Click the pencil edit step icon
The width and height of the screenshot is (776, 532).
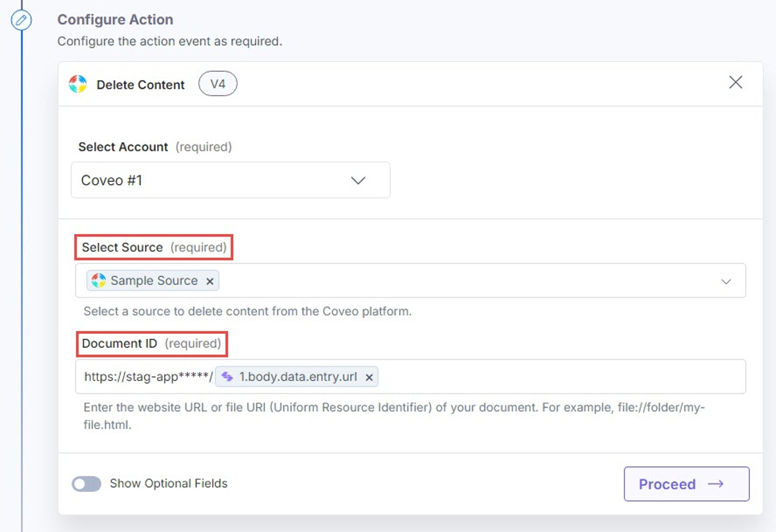(x=21, y=20)
